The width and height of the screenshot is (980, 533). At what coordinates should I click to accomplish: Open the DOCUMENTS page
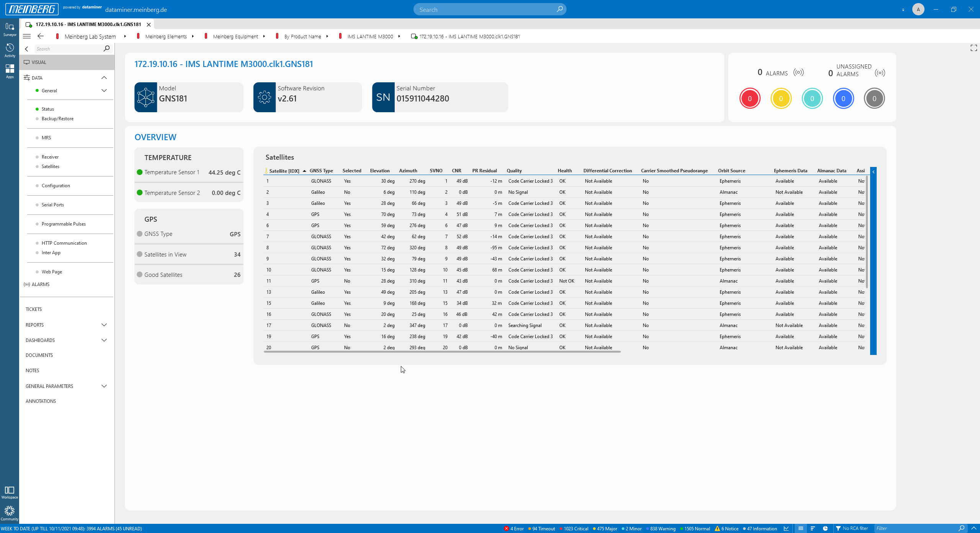[39, 355]
